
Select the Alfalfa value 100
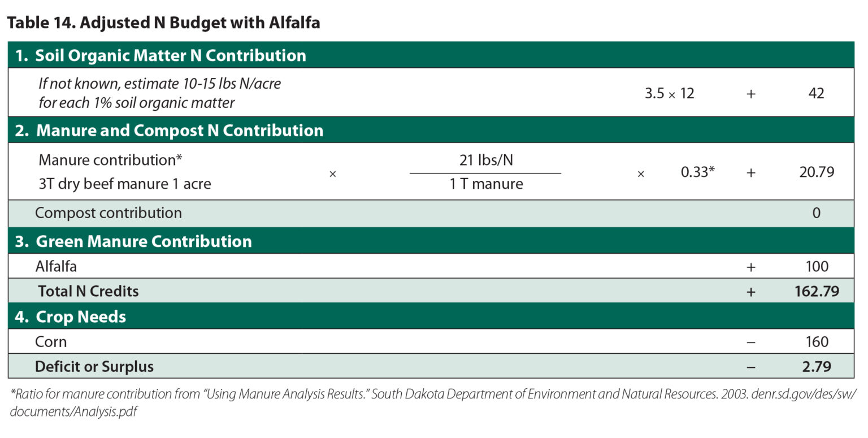(817, 266)
